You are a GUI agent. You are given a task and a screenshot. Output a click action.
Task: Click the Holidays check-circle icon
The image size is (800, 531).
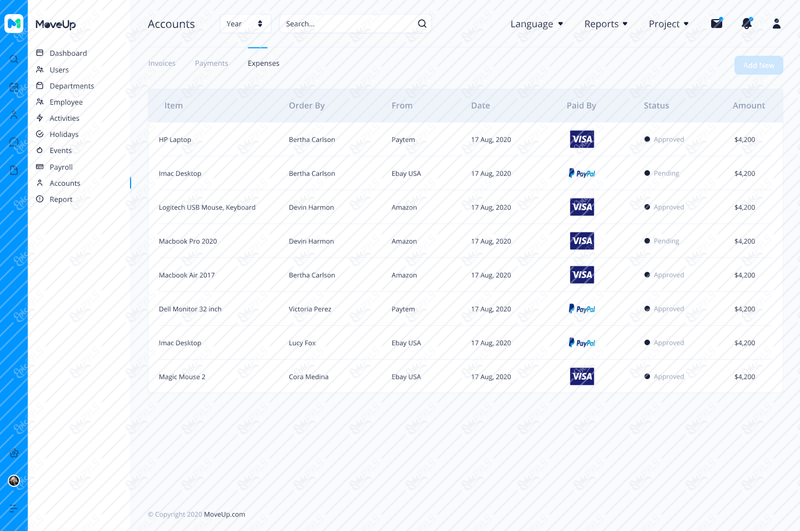pos(40,134)
